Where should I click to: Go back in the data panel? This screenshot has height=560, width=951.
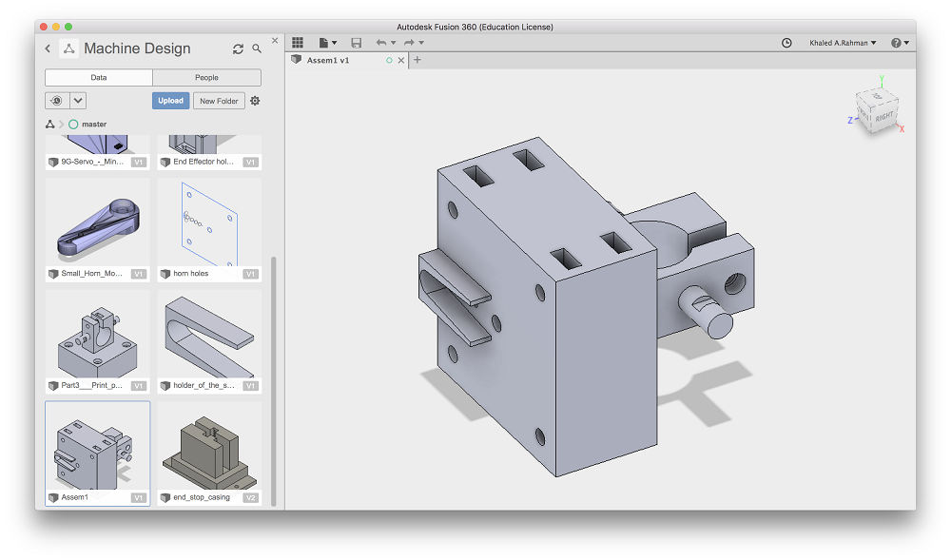48,48
